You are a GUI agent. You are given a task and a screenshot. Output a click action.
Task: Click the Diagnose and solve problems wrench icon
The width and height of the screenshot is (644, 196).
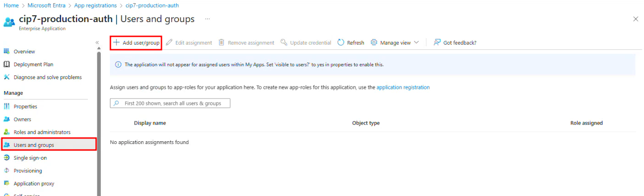coord(7,77)
